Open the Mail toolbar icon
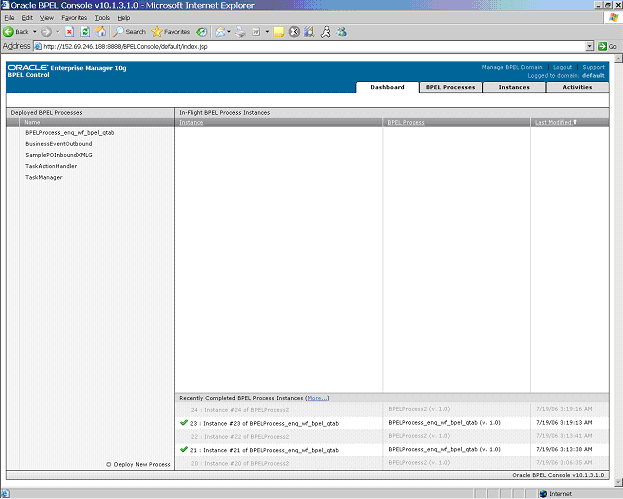Image resolution: width=623 pixels, height=499 pixels. tap(220, 32)
